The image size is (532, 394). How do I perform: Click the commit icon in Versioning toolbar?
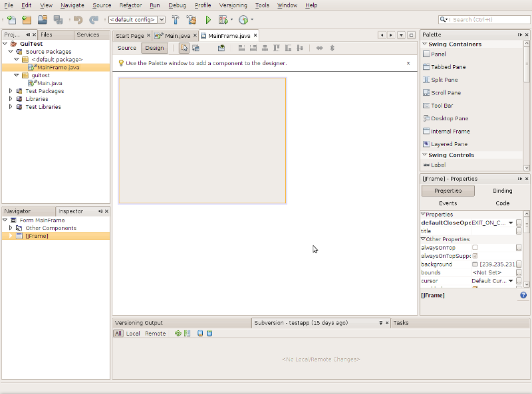pyautogui.click(x=209, y=334)
